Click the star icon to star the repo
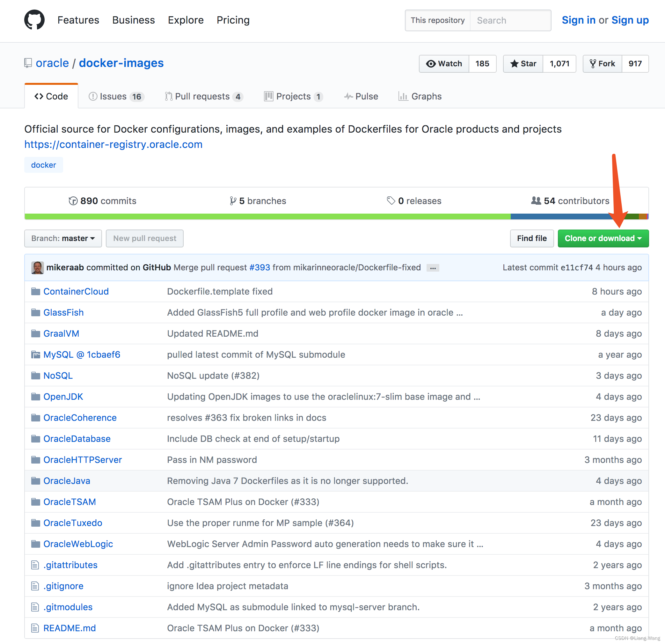The height and width of the screenshot is (644, 665). [515, 63]
